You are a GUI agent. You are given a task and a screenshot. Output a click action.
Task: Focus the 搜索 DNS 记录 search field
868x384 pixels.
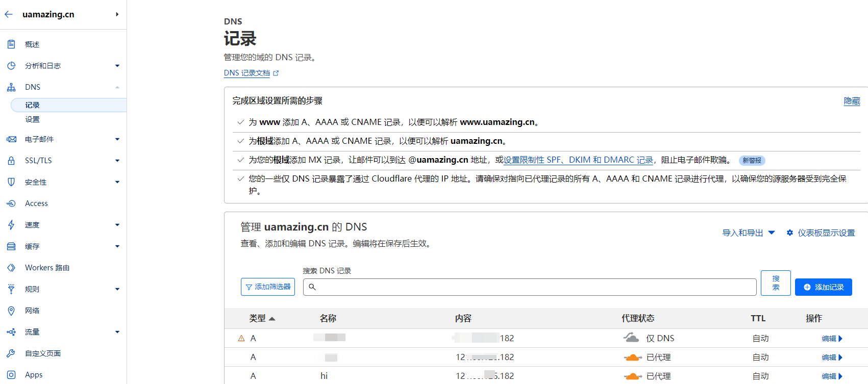click(x=530, y=287)
